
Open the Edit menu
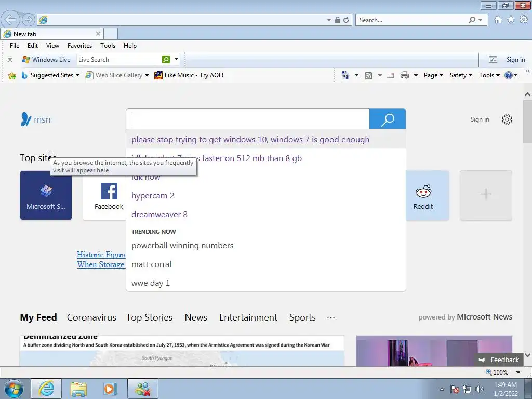(x=33, y=46)
